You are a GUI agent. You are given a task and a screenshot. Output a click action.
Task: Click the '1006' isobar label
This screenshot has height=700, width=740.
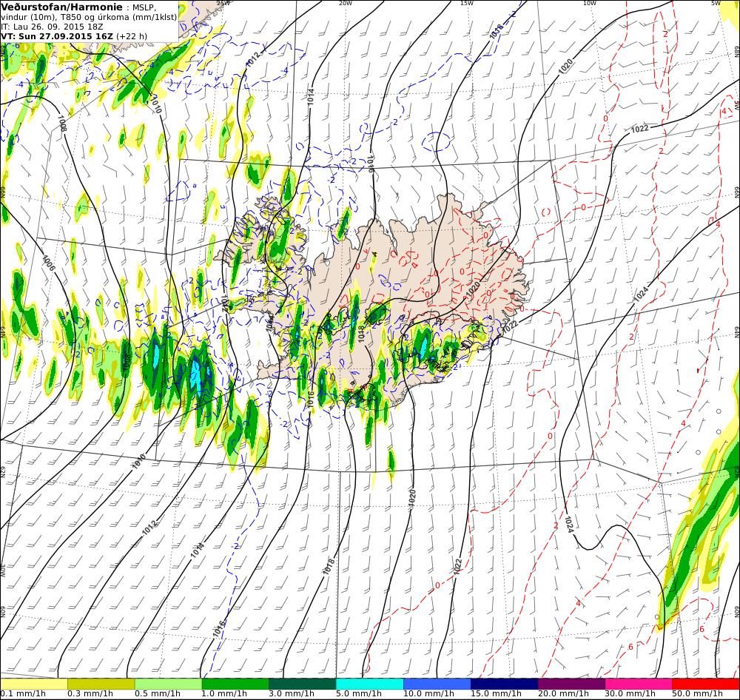tap(49, 263)
